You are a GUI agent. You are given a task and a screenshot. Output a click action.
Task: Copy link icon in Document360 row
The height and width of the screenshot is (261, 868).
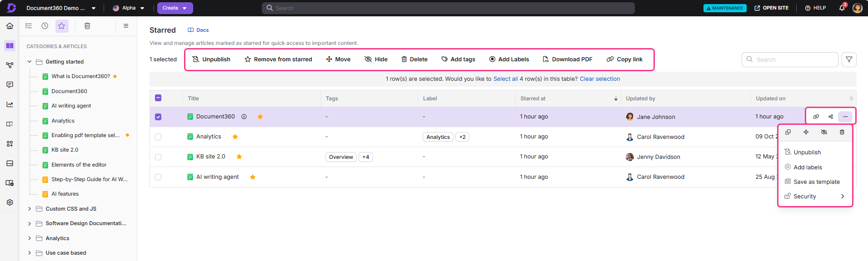click(x=816, y=117)
